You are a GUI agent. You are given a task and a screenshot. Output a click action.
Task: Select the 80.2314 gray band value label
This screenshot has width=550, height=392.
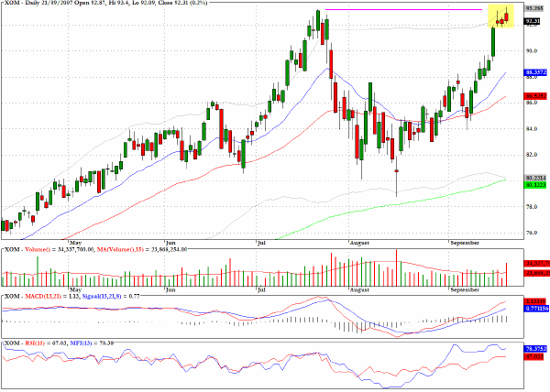535,179
